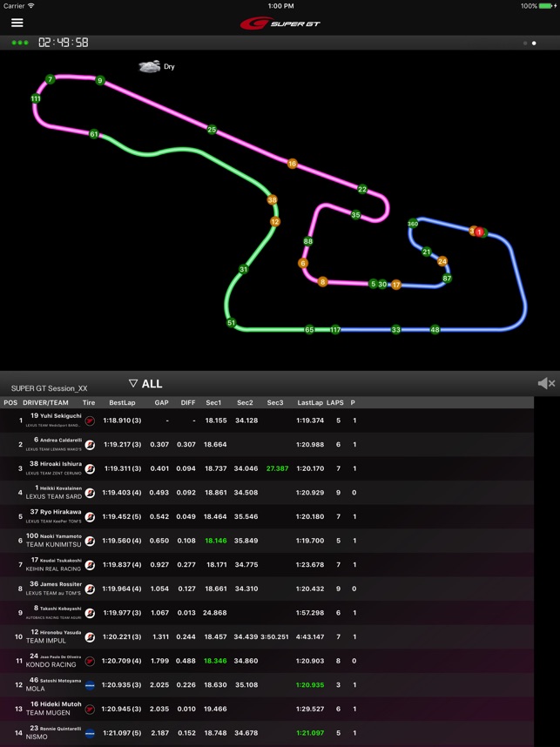The image size is (560, 747).
Task: Select car marker 21 on track map
Action: coord(427,252)
